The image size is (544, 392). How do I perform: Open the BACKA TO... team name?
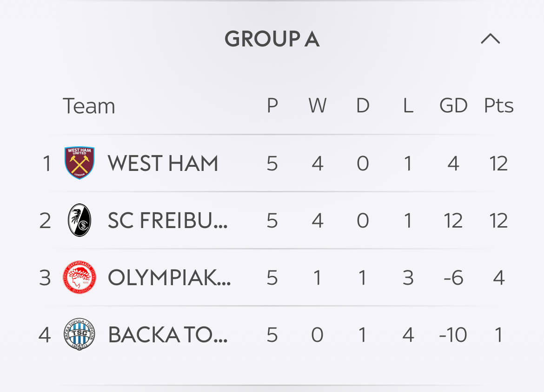point(167,335)
